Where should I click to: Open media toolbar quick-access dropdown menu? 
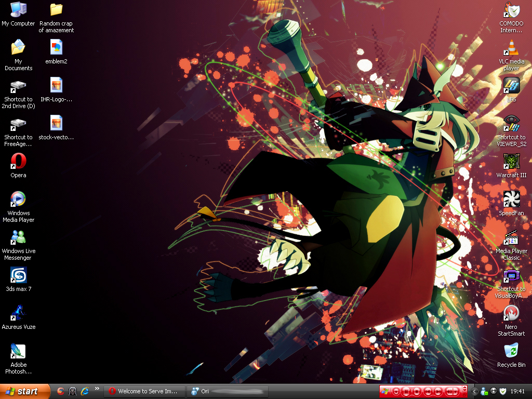tap(396, 392)
